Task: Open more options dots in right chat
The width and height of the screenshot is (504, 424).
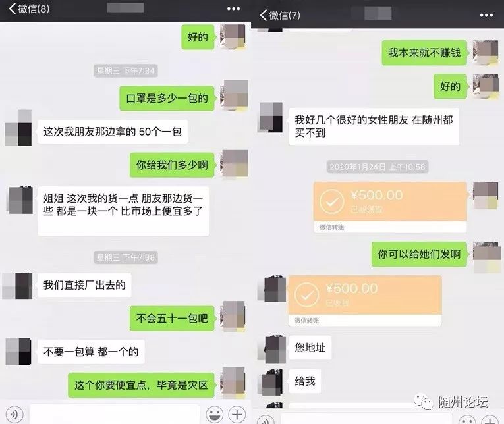Action: coord(486,15)
